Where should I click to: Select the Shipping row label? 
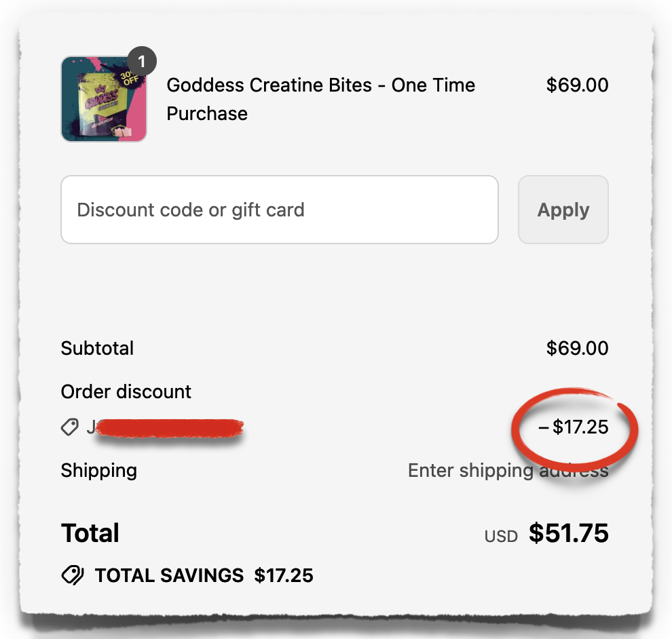(98, 470)
